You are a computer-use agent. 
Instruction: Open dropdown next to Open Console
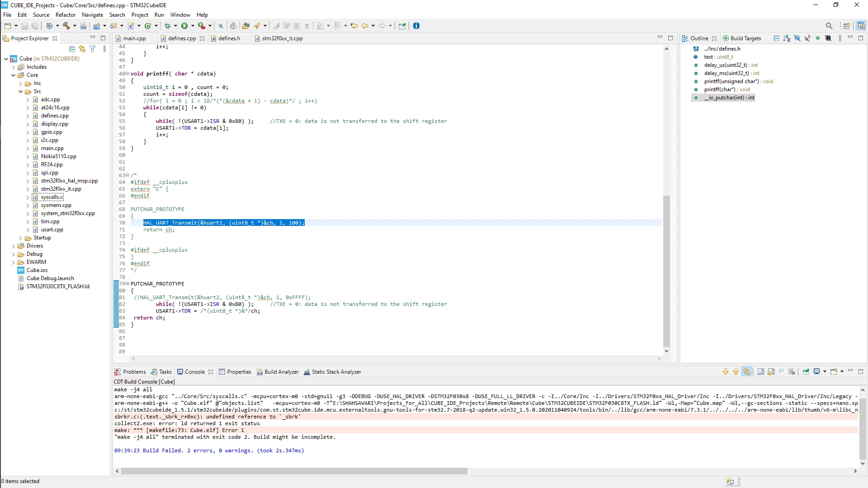[x=842, y=372]
